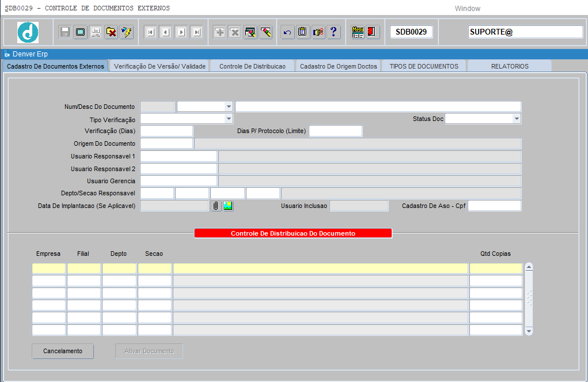Switch to the Controle De Distribuicao tab

pyautogui.click(x=252, y=66)
